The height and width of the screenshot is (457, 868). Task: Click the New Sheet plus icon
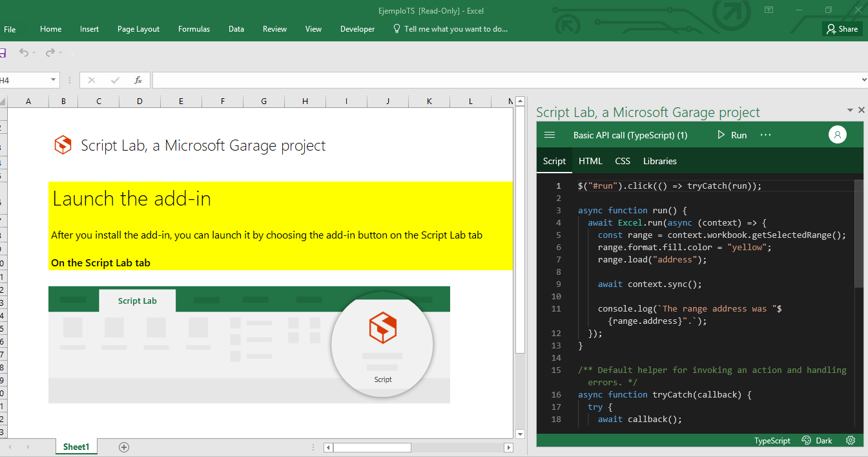click(x=124, y=447)
